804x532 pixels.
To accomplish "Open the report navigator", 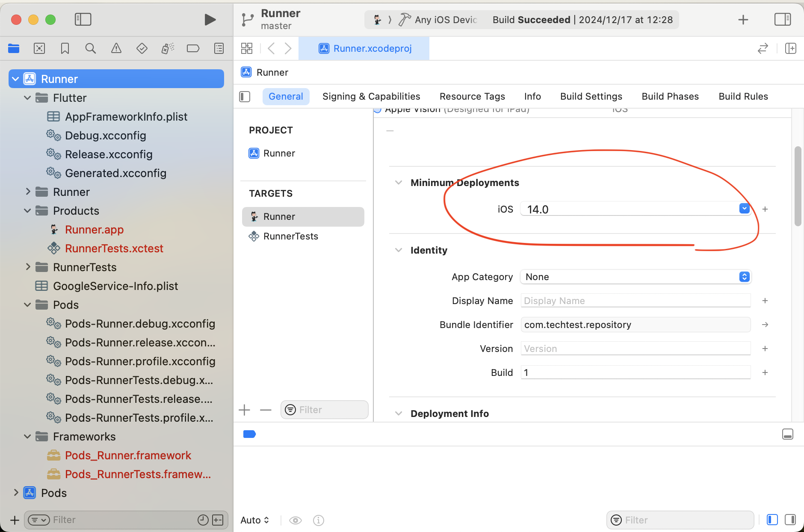I will pyautogui.click(x=219, y=48).
